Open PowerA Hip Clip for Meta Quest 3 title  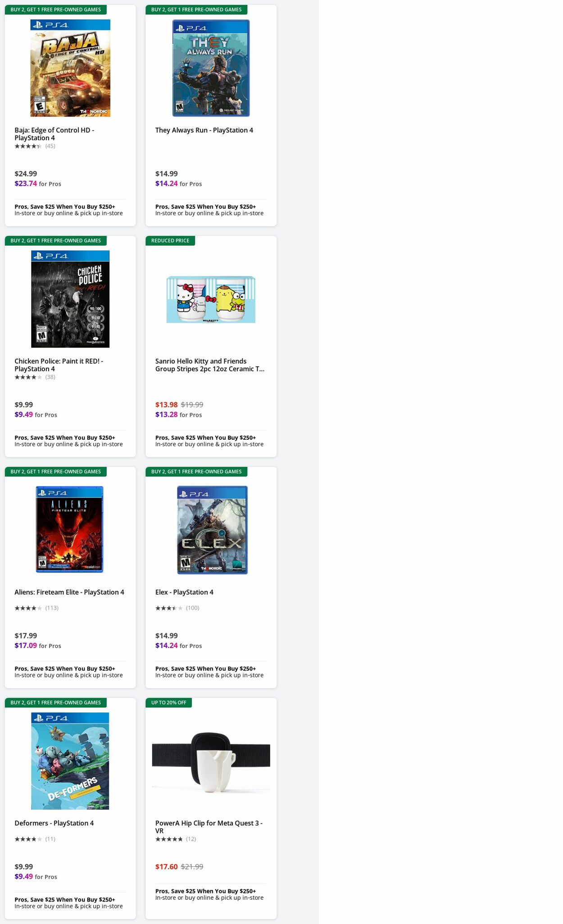point(209,827)
